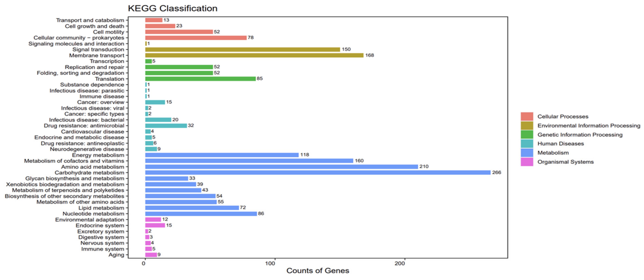Click the Drug resistance antimicrobial bar

point(166,125)
